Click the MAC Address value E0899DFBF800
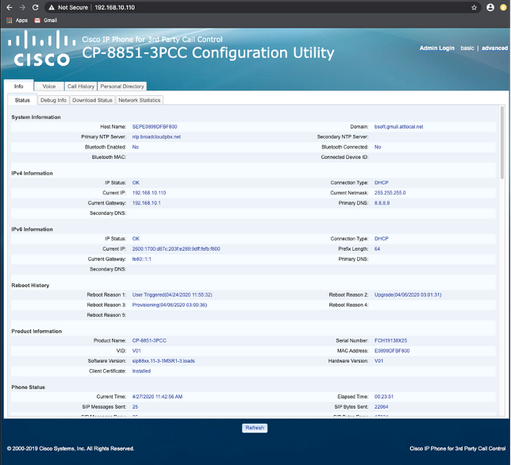 tap(392, 351)
